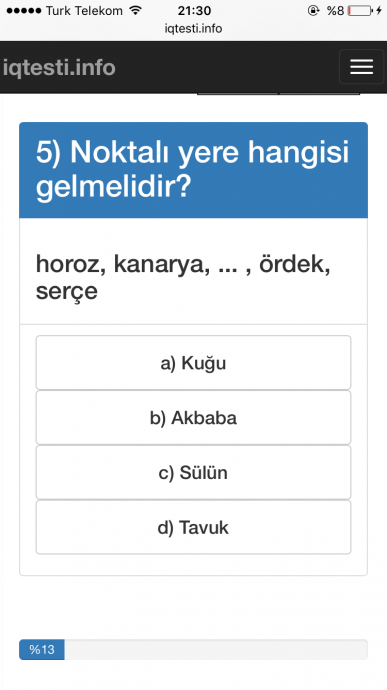Select answer a) Kuğu

193,363
